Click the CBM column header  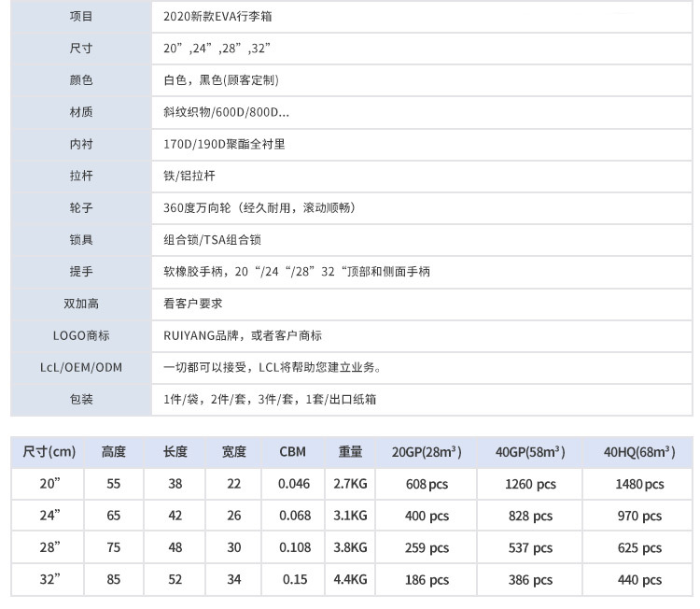click(293, 452)
